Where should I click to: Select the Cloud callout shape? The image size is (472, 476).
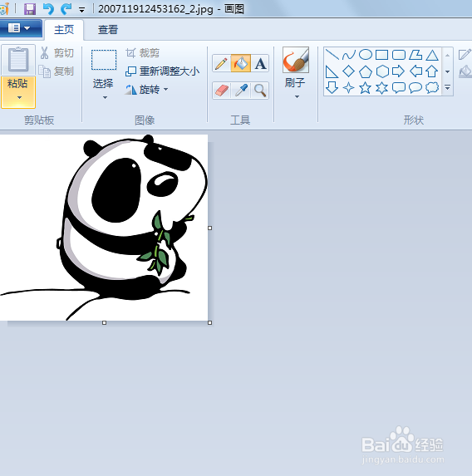click(x=432, y=88)
